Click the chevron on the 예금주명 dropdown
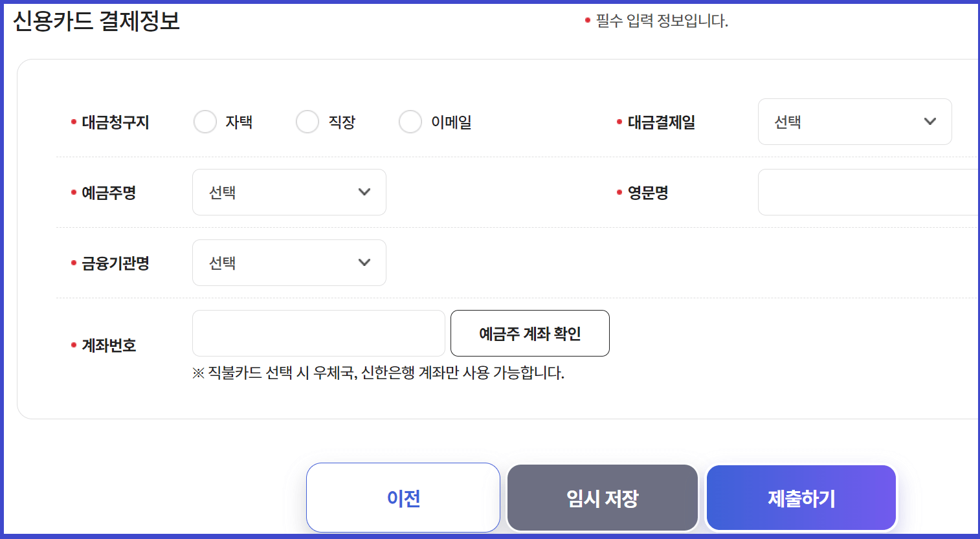 (x=364, y=192)
